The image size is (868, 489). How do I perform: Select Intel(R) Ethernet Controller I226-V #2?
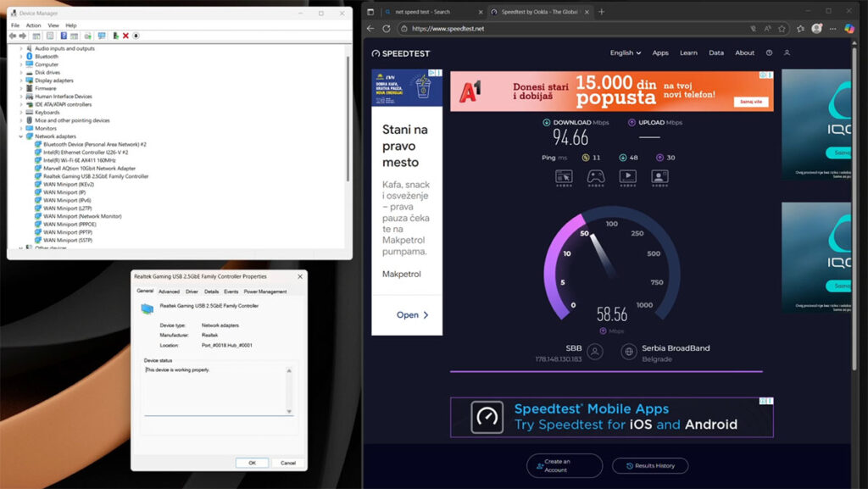pyautogui.click(x=86, y=153)
